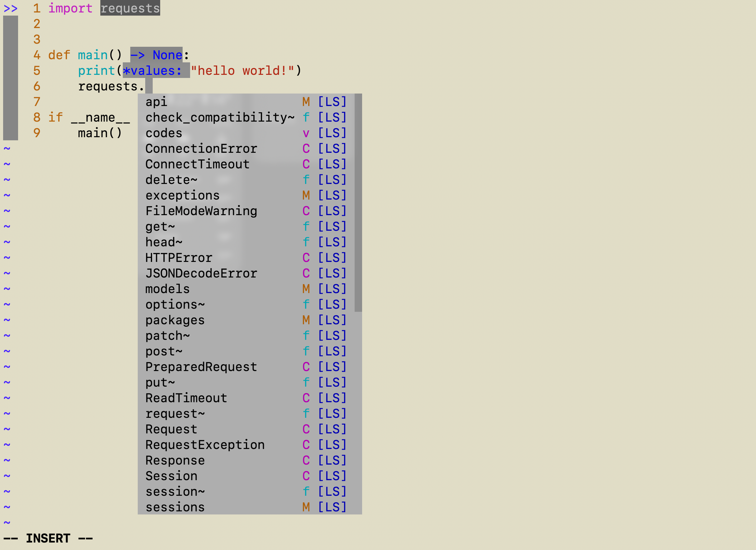
Task: Choose the 'models' module entry
Action: coord(246,289)
